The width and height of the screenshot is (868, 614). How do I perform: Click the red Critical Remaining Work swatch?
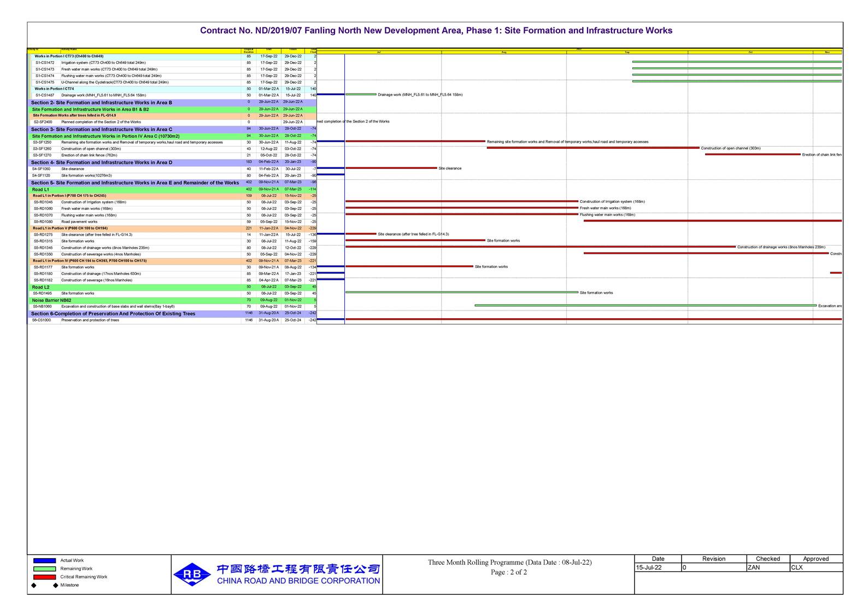click(44, 577)
